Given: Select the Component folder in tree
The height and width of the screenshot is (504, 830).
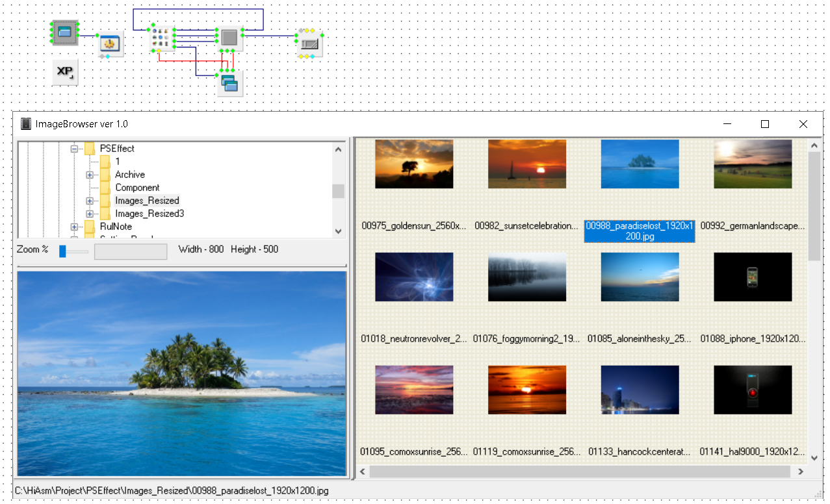Looking at the screenshot, I should click(x=137, y=188).
